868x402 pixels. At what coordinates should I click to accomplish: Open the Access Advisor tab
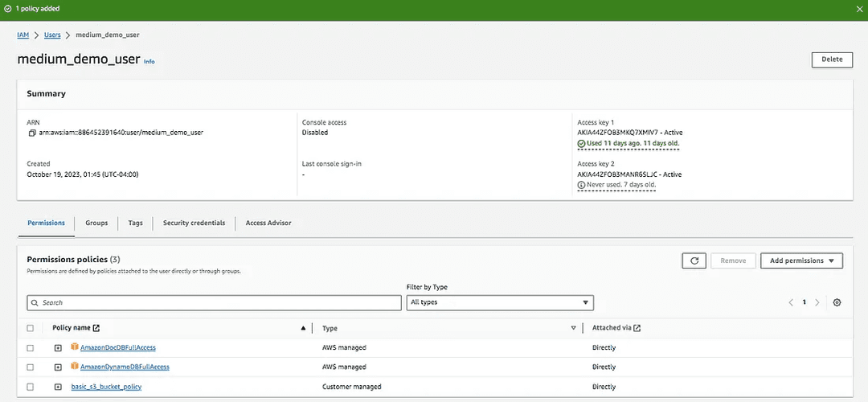pyautogui.click(x=268, y=224)
